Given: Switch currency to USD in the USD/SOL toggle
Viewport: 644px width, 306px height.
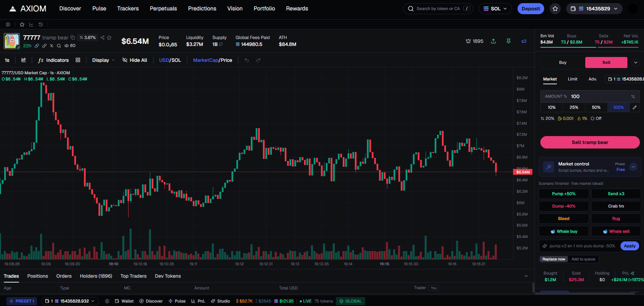Looking at the screenshot, I should tap(164, 60).
